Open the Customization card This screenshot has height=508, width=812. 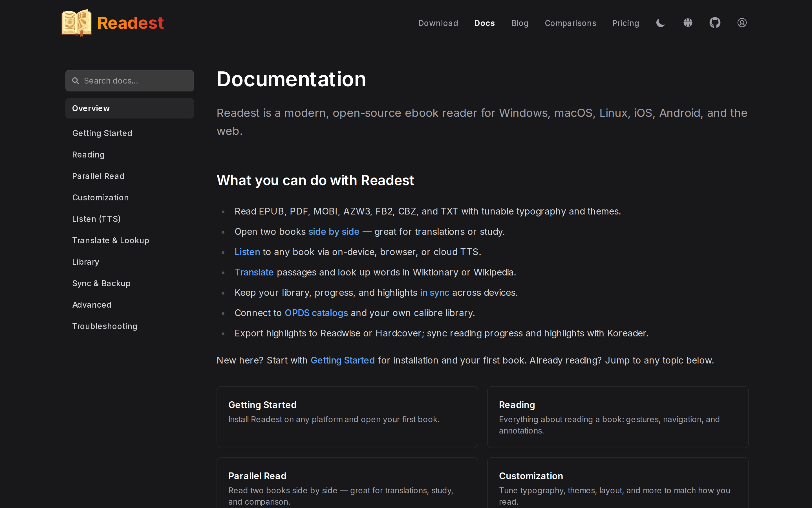[x=618, y=483]
